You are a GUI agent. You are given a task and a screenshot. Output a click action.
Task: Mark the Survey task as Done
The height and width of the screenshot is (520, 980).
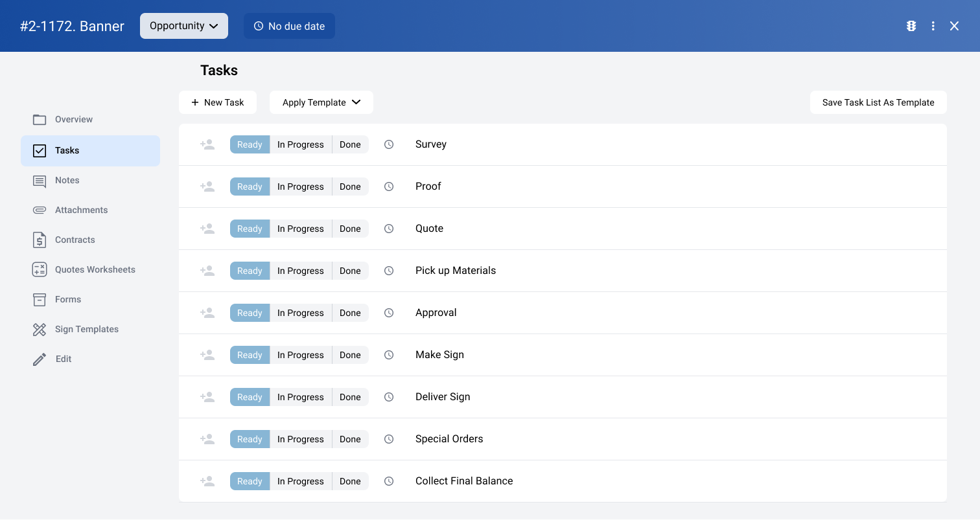350,144
